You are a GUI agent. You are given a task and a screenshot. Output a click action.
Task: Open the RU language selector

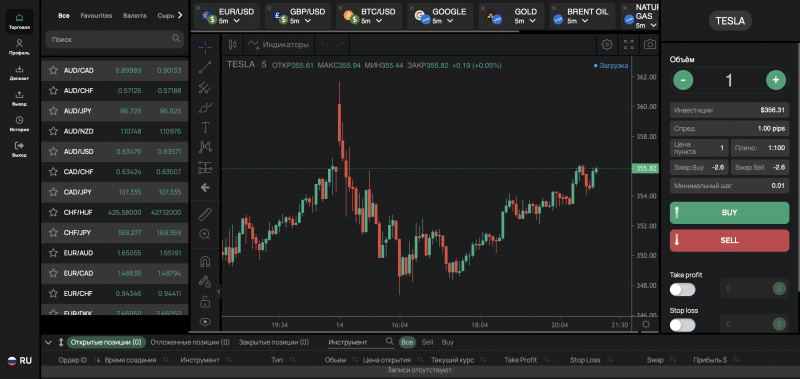(19, 361)
